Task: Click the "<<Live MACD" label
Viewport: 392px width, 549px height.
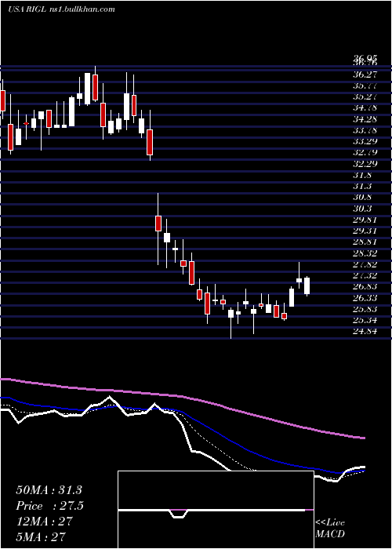Action: [330, 529]
